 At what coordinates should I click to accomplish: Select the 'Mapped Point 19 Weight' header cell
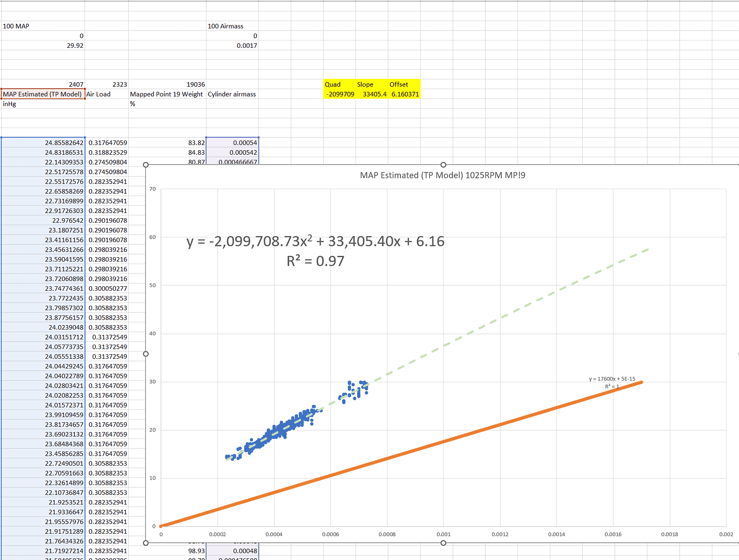click(x=167, y=94)
